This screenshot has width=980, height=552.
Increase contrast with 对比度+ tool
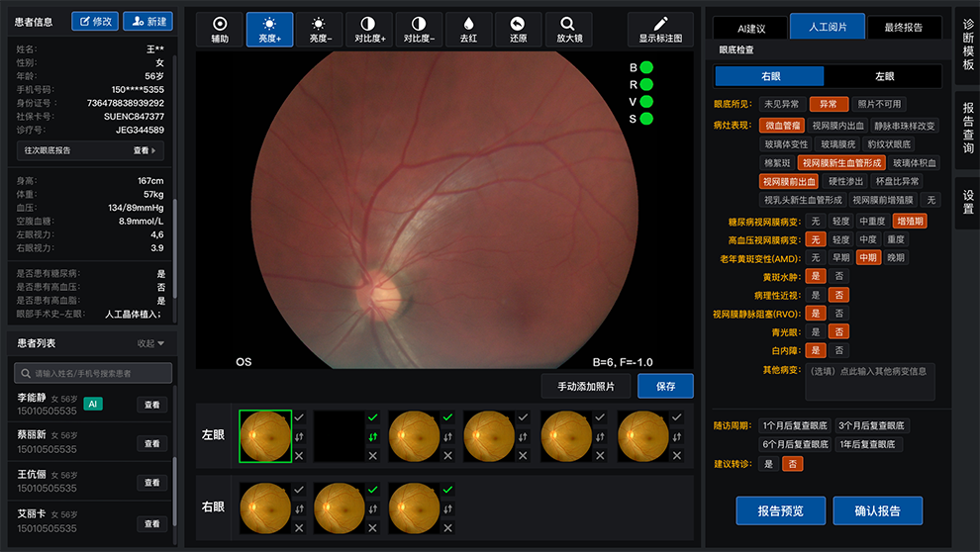tap(367, 30)
